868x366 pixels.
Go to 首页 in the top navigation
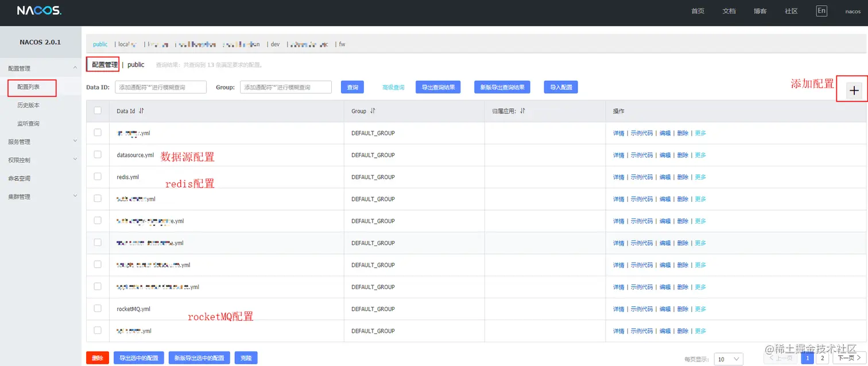(x=697, y=11)
